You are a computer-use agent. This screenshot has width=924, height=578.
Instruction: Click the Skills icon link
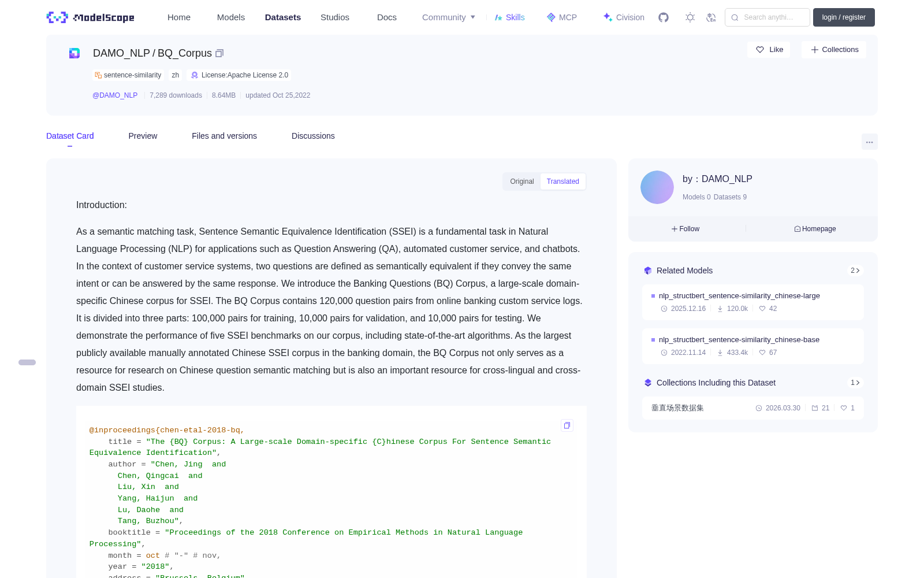pyautogui.click(x=509, y=17)
